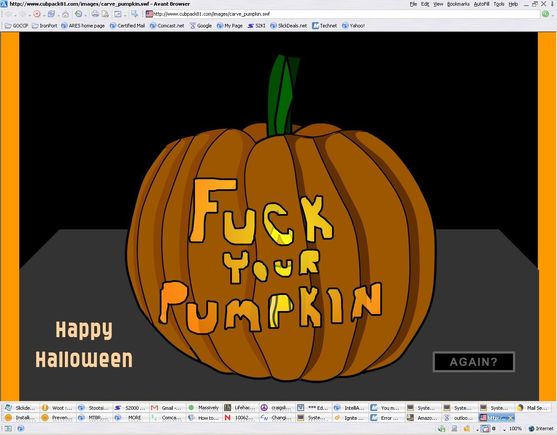Image resolution: width=557 pixels, height=435 pixels.
Task: Switch to the Error tab
Action: click(x=387, y=418)
